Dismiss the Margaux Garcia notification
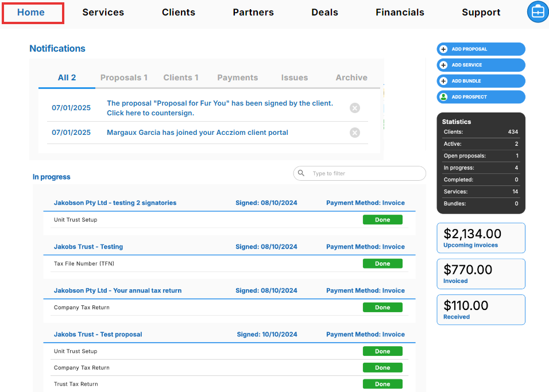 coord(355,133)
